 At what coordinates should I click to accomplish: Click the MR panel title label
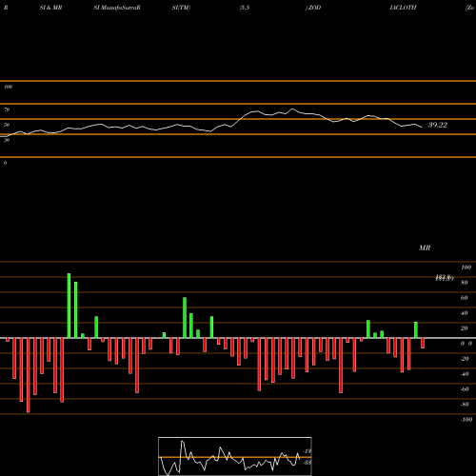click(425, 248)
